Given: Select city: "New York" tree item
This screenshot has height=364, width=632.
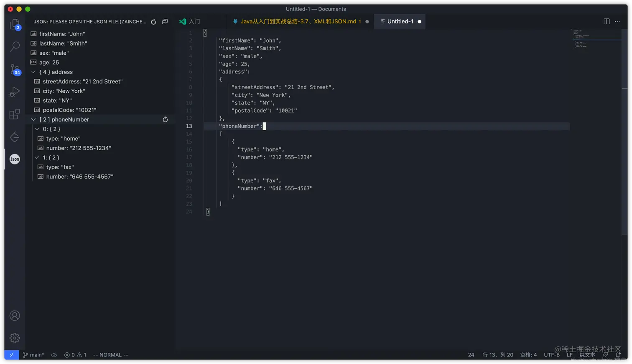Looking at the screenshot, I should point(100,91).
